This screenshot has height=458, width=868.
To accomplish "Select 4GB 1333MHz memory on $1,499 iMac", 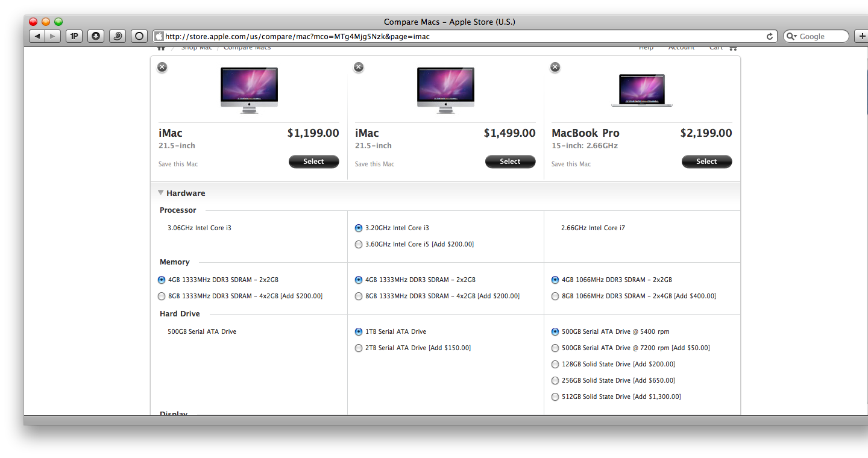I will (359, 280).
